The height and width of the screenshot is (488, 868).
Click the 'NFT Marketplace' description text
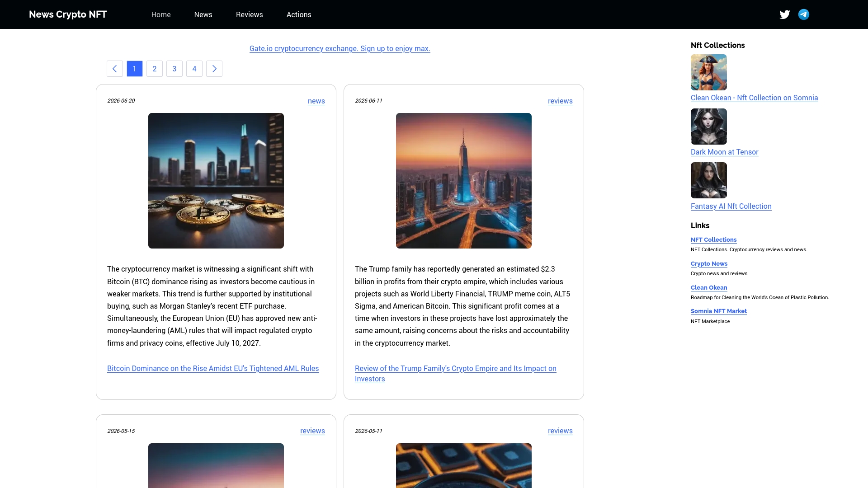(x=710, y=322)
